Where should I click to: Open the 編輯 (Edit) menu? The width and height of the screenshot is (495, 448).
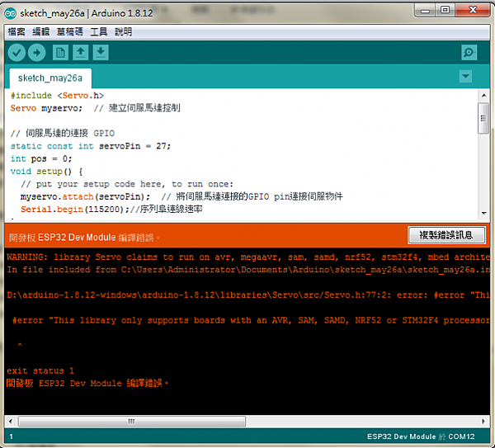click(41, 31)
